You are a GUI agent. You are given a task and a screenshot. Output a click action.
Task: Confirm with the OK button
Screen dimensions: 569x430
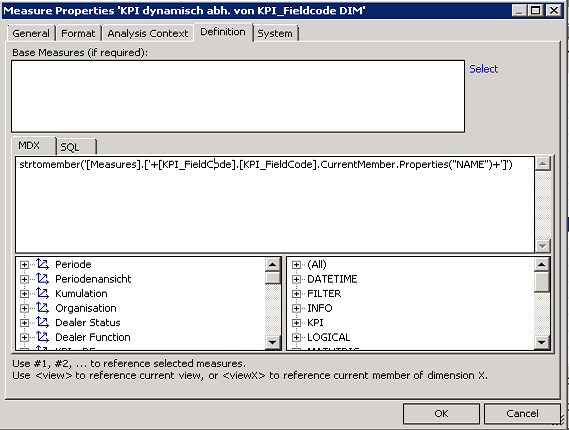pyautogui.click(x=441, y=414)
